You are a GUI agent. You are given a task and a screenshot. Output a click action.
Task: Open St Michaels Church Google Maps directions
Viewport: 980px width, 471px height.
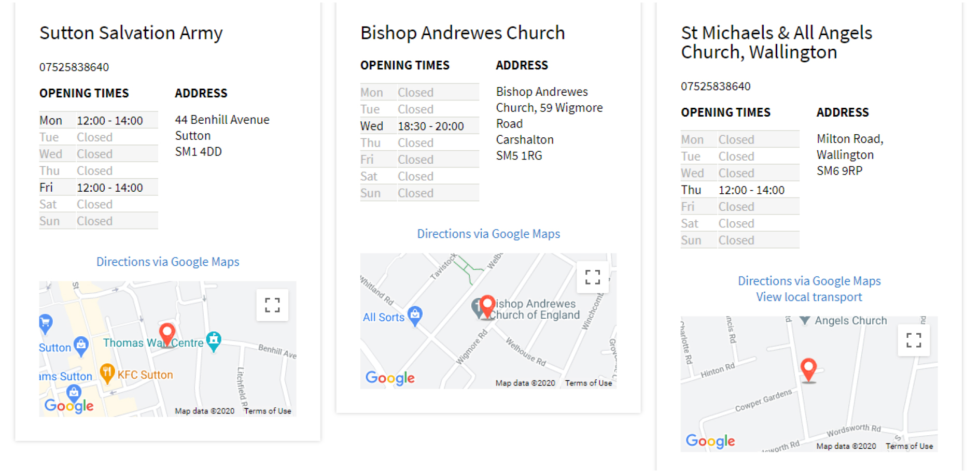(x=809, y=281)
